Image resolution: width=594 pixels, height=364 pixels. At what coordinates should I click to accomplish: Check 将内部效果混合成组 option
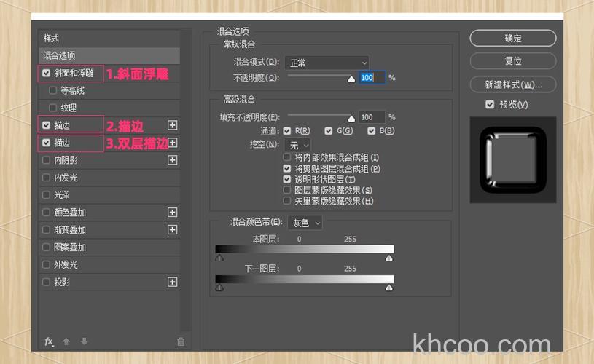(x=287, y=157)
